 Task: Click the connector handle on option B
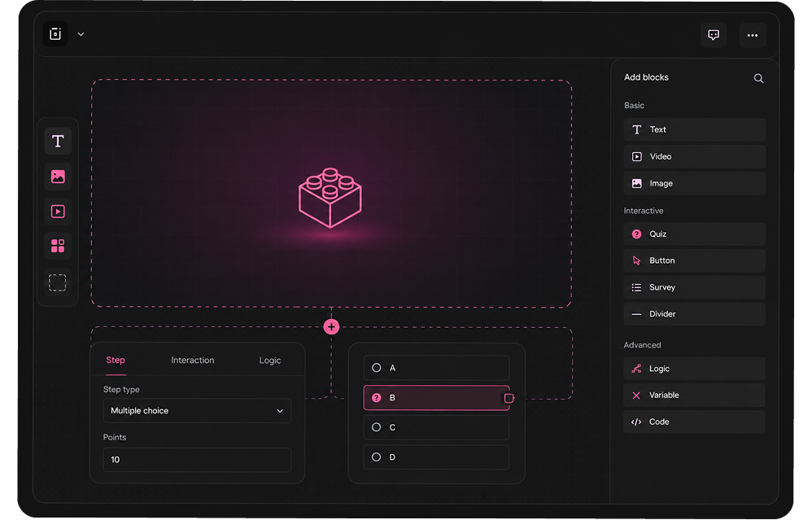(509, 398)
